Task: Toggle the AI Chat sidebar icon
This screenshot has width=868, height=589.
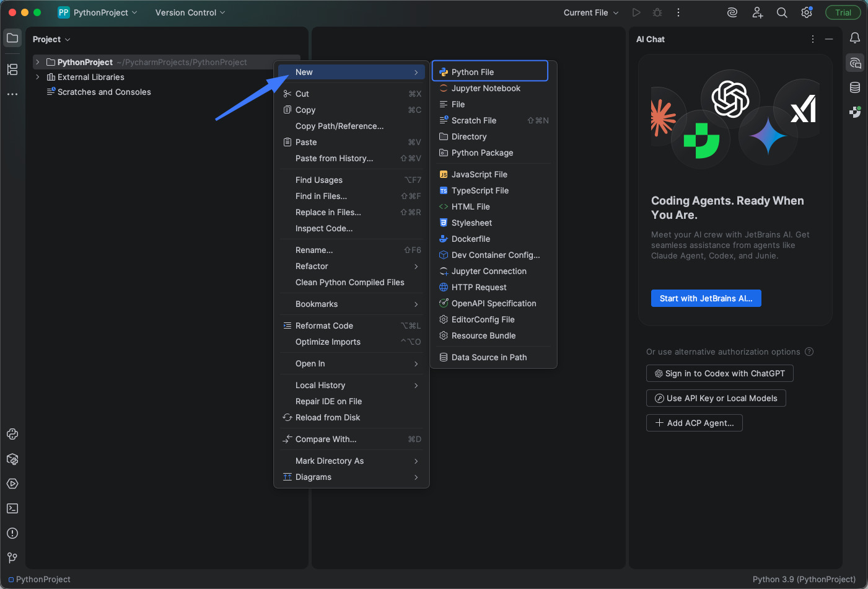Action: coord(855,63)
